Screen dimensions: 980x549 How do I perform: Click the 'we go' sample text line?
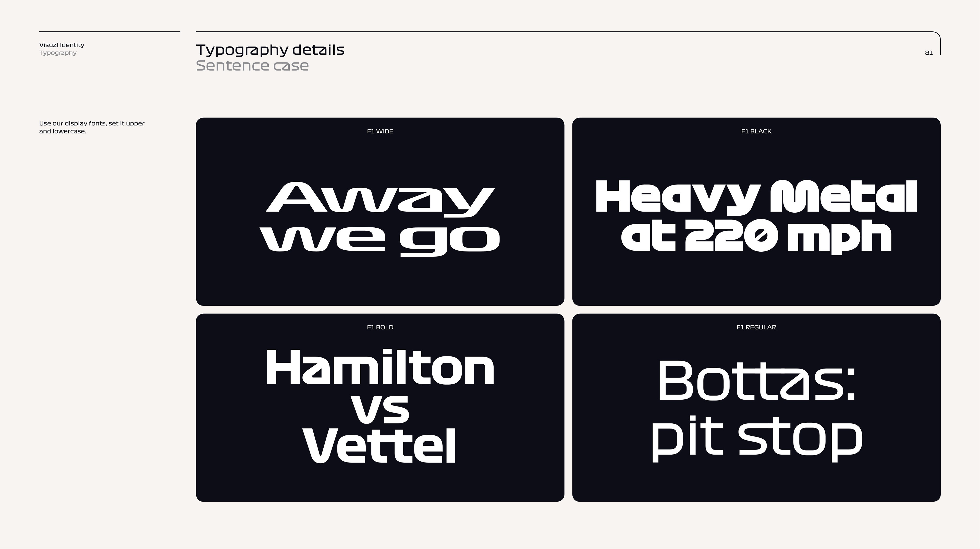(x=380, y=240)
